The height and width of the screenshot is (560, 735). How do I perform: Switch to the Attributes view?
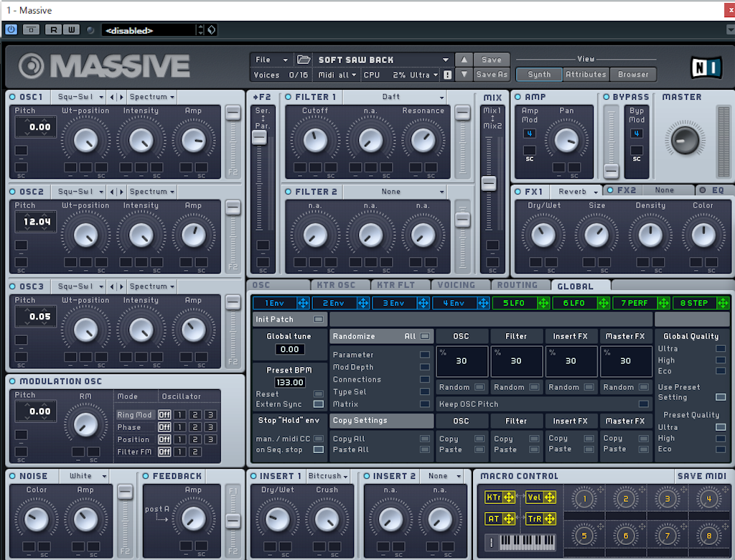click(586, 74)
